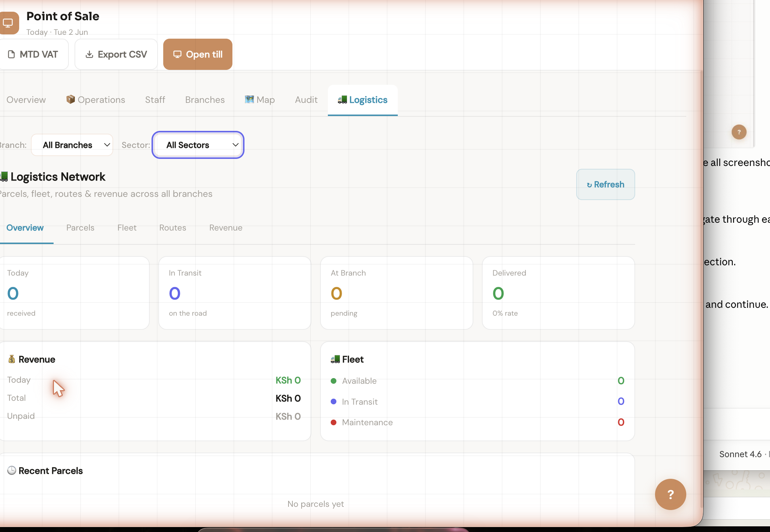
Task: Select the Parcels sub-tab
Action: click(x=80, y=228)
